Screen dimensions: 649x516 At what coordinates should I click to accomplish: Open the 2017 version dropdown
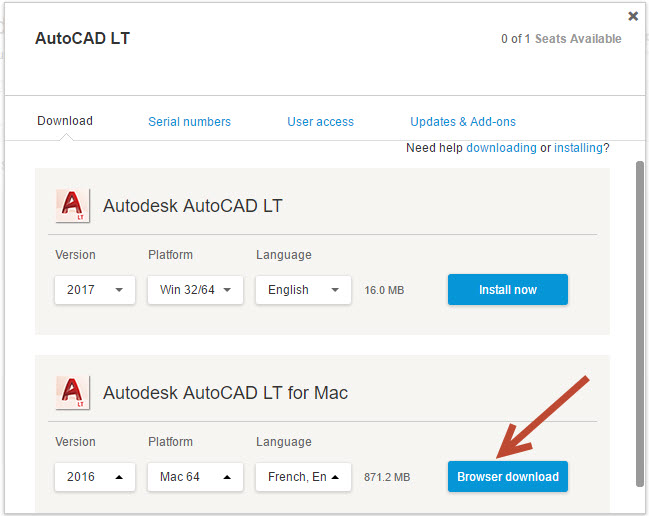[x=95, y=290]
